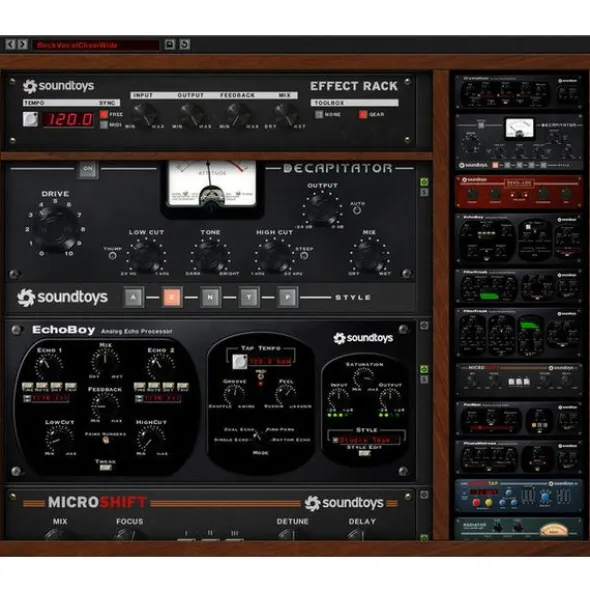Expand the EchoBoy Tweak panel

(106, 468)
